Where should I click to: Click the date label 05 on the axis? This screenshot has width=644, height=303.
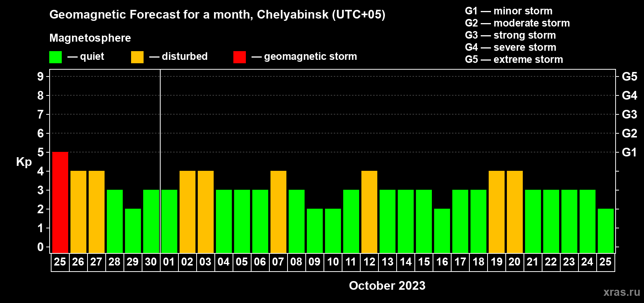[242, 262]
